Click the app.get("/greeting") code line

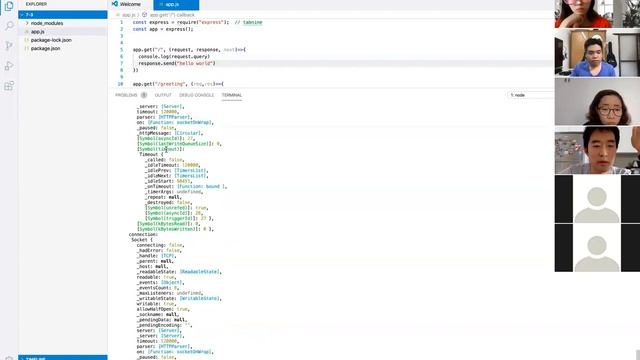178,84
